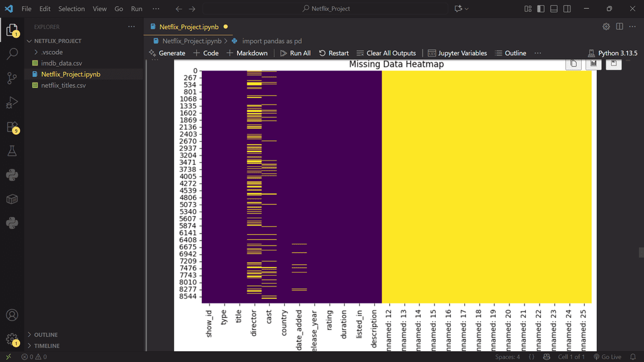Expand the OUTLINE section
Image resolution: width=644 pixels, height=362 pixels.
click(x=46, y=335)
